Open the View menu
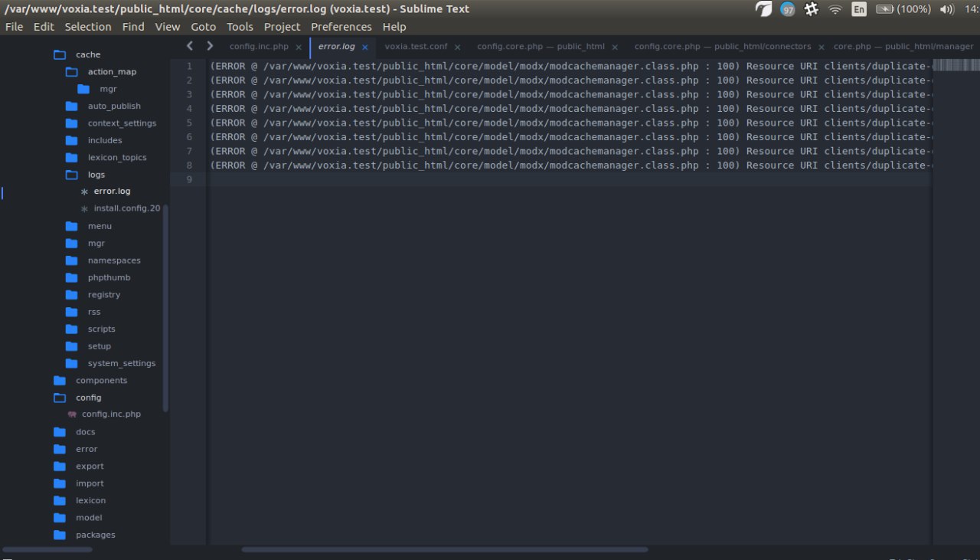980x560 pixels. point(168,27)
